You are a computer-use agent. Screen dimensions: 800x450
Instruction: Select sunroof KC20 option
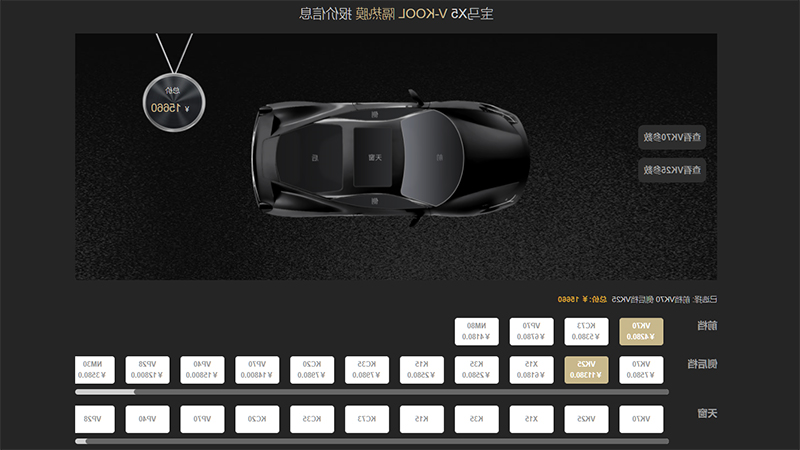257,419
